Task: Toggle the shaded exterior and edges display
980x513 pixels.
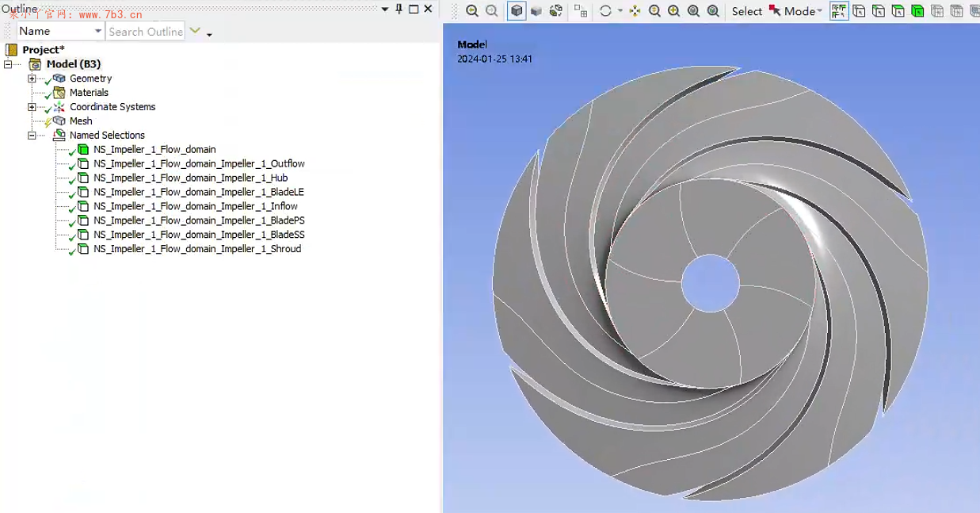Action: pyautogui.click(x=517, y=11)
